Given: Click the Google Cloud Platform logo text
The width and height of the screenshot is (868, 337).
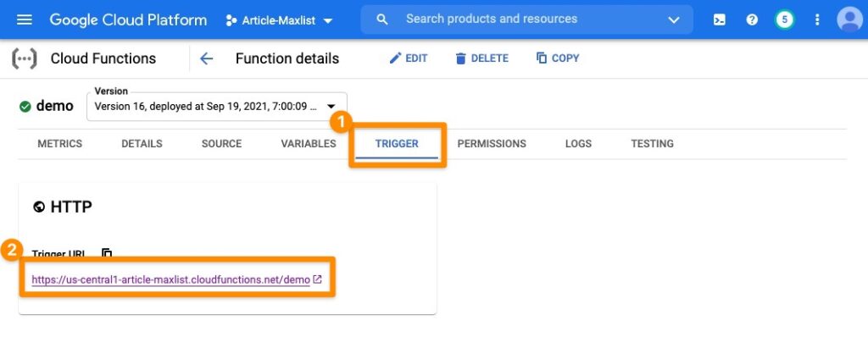Looking at the screenshot, I should pos(128,20).
